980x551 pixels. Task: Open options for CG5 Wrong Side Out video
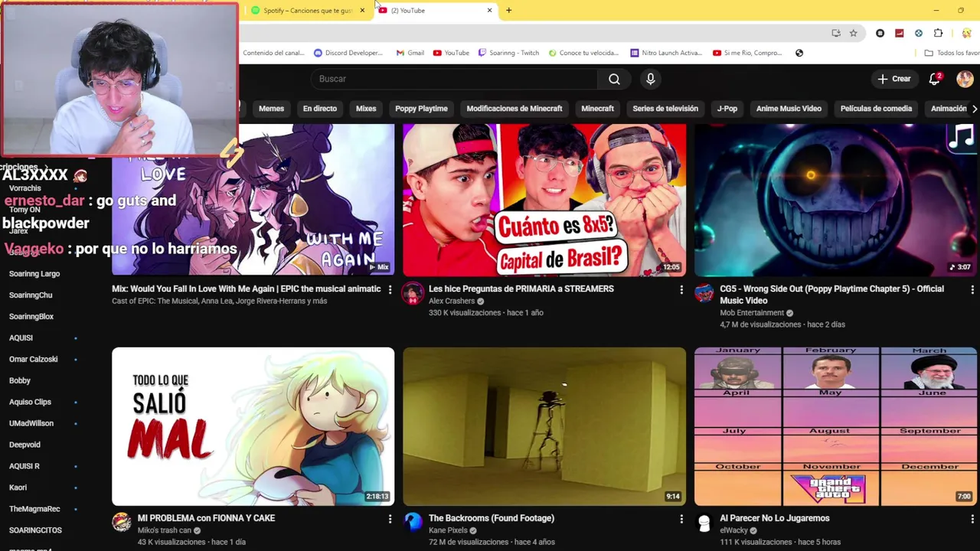pyautogui.click(x=972, y=289)
